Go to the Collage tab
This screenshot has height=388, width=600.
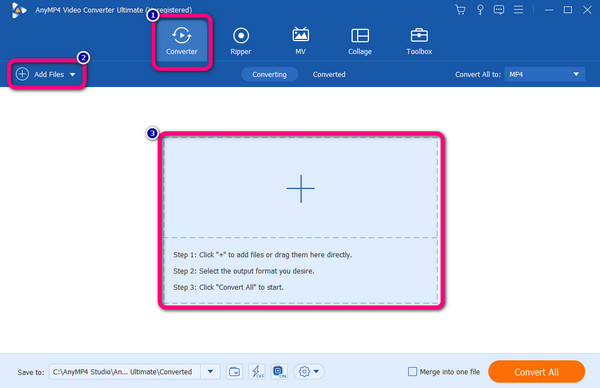tap(360, 41)
